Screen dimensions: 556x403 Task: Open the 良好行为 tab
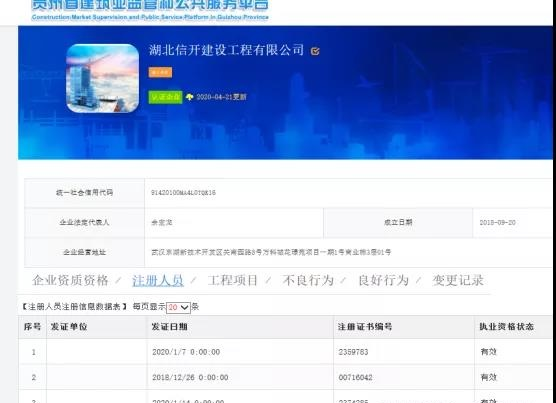pos(384,280)
